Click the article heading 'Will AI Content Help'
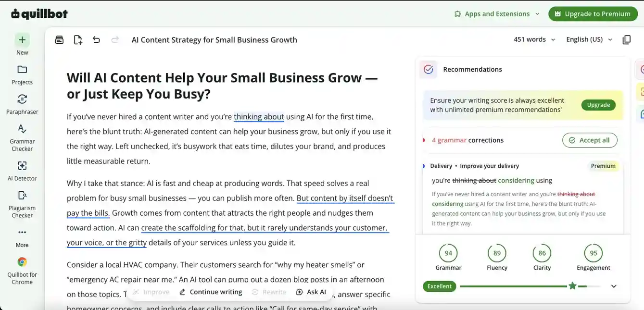644x310 pixels. pos(222,86)
